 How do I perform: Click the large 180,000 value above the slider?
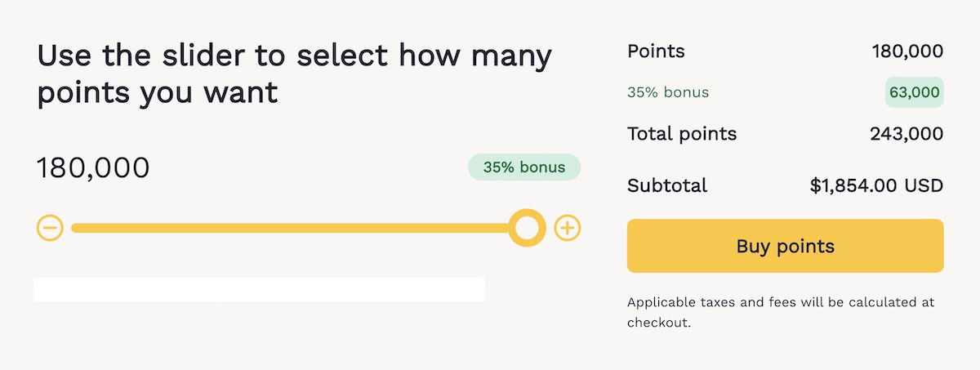93,167
